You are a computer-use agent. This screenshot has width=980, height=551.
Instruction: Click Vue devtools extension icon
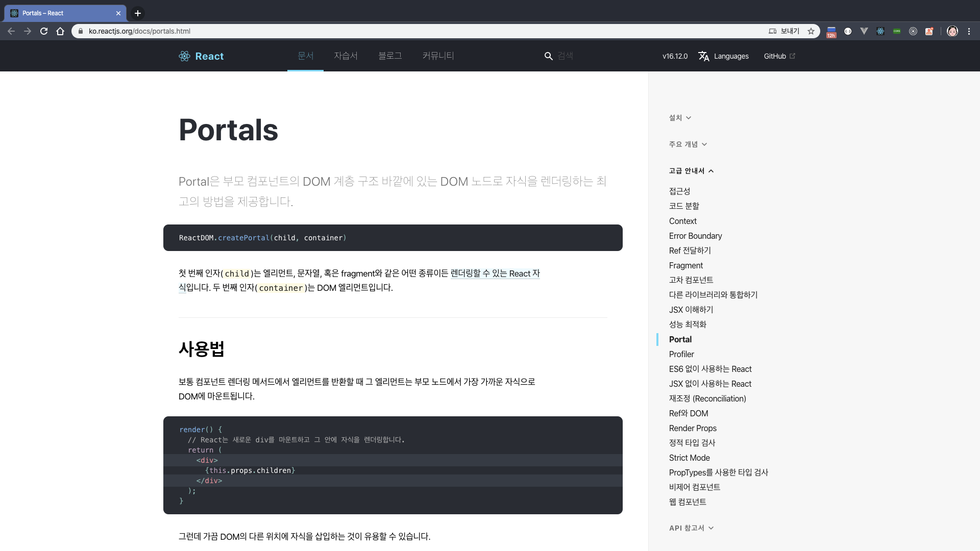coord(864,31)
